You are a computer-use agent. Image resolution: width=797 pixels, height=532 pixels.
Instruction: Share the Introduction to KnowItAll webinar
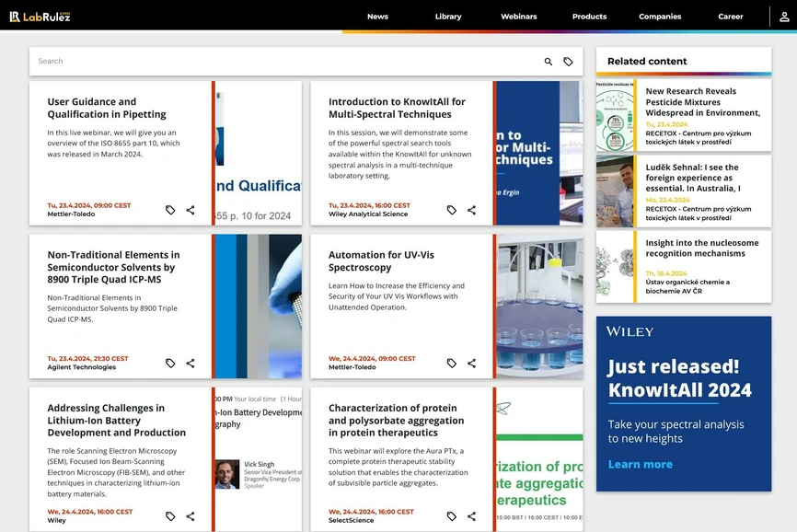pos(472,210)
